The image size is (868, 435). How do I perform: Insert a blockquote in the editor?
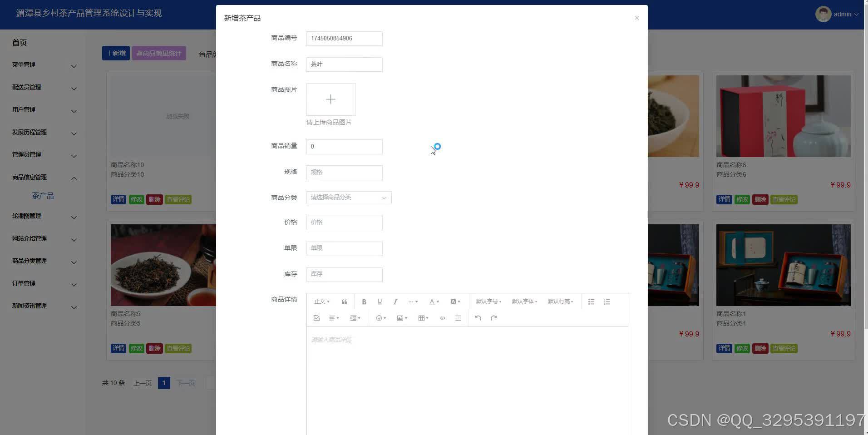pos(344,301)
